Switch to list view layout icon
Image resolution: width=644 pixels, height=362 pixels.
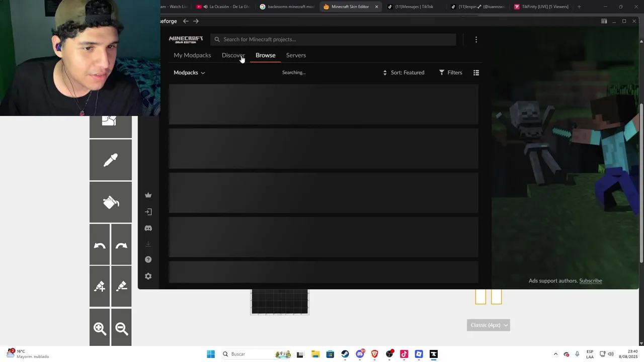coord(476,72)
